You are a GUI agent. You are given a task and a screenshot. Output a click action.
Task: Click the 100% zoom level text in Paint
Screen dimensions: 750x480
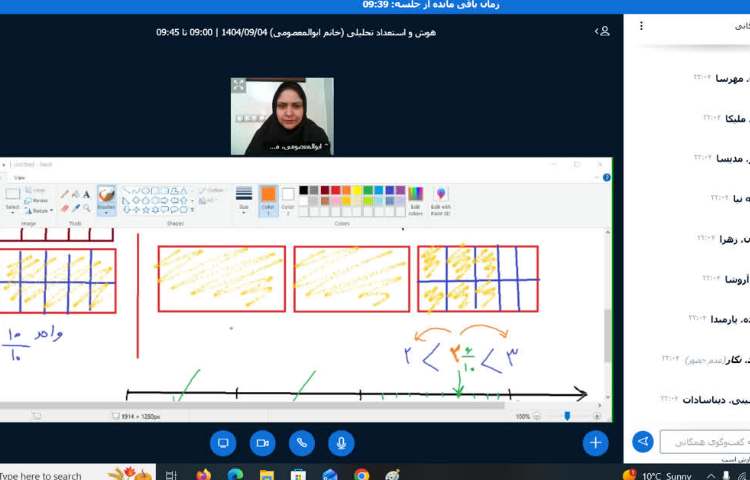click(523, 416)
